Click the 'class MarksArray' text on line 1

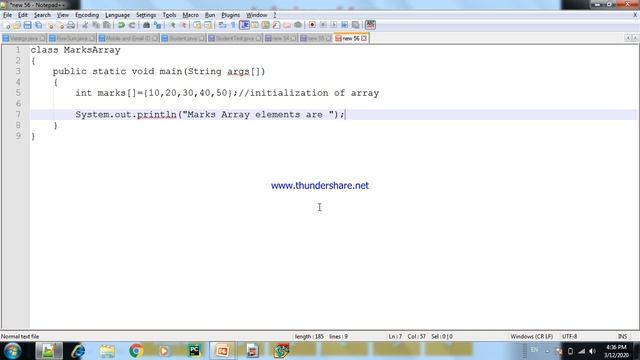coord(76,50)
